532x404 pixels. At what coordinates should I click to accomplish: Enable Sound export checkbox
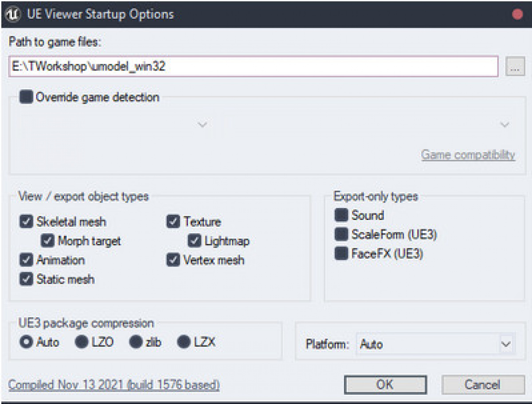[x=341, y=215]
